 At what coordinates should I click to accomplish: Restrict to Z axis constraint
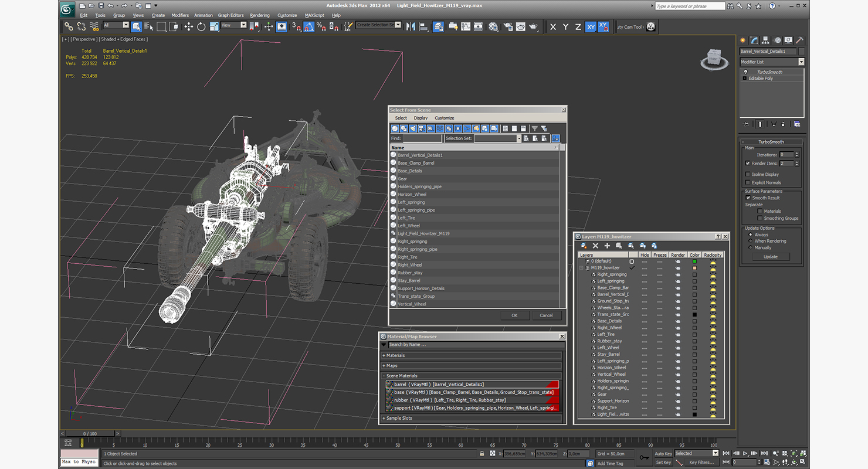click(578, 26)
